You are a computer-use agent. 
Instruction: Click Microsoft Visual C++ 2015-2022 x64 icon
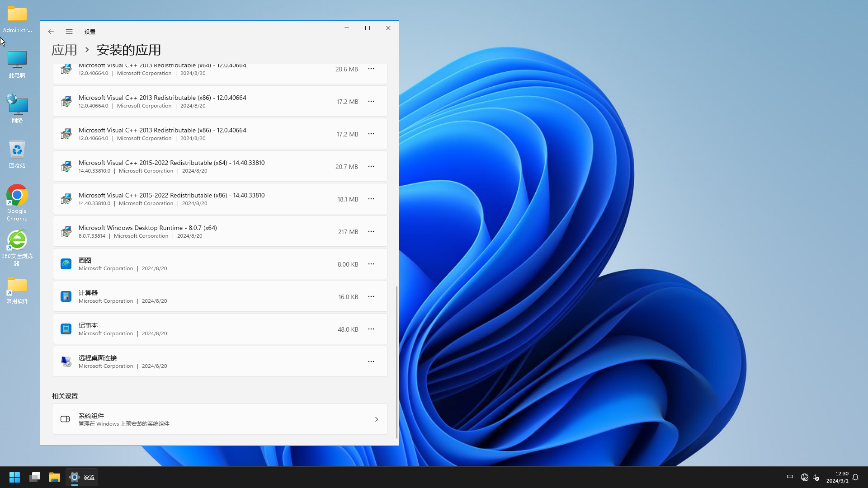66,166
